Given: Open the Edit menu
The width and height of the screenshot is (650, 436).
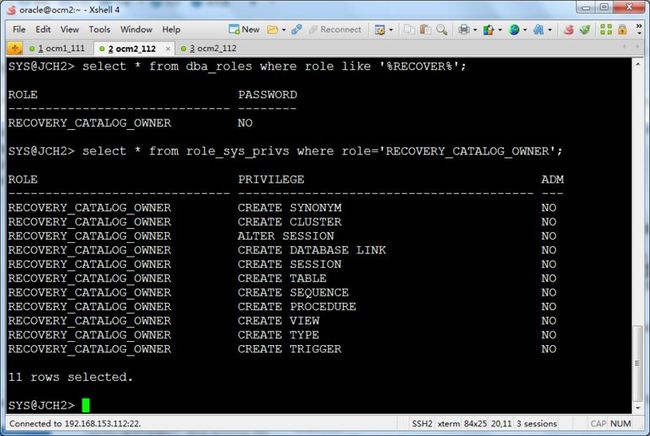Looking at the screenshot, I should [x=43, y=29].
